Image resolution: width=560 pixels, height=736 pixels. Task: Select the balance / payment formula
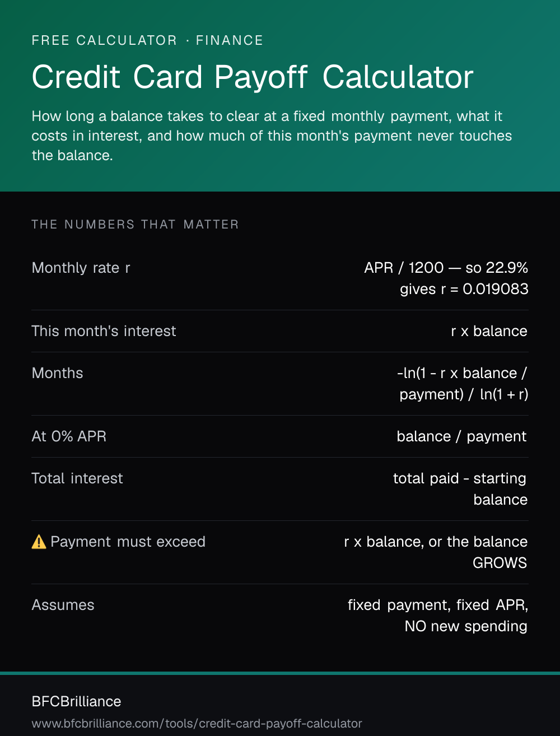461,436
